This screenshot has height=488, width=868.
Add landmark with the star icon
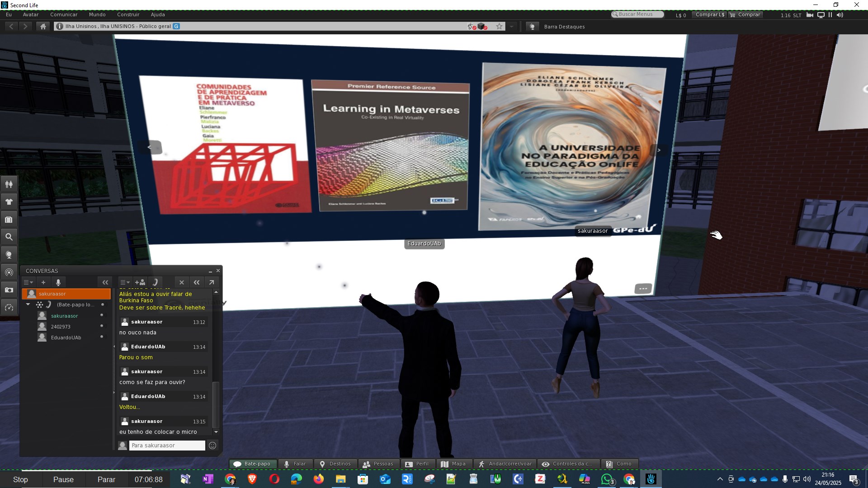click(499, 27)
